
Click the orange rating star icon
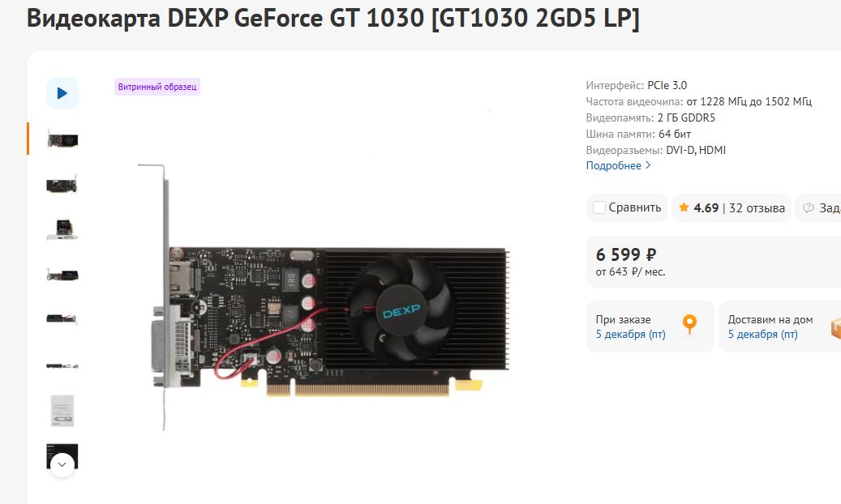[x=684, y=207]
